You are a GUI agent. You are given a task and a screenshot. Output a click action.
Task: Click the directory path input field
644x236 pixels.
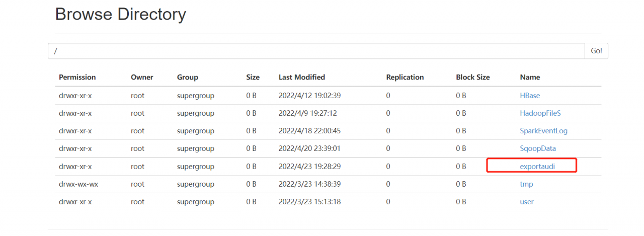316,51
